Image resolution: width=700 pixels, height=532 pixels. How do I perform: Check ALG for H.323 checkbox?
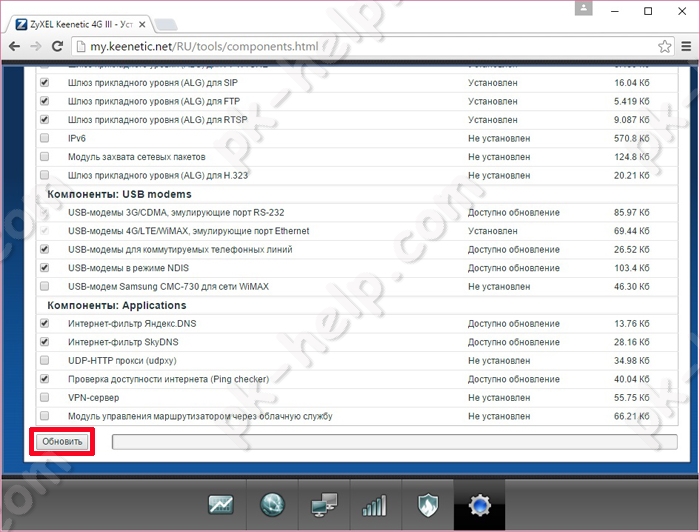(x=45, y=175)
